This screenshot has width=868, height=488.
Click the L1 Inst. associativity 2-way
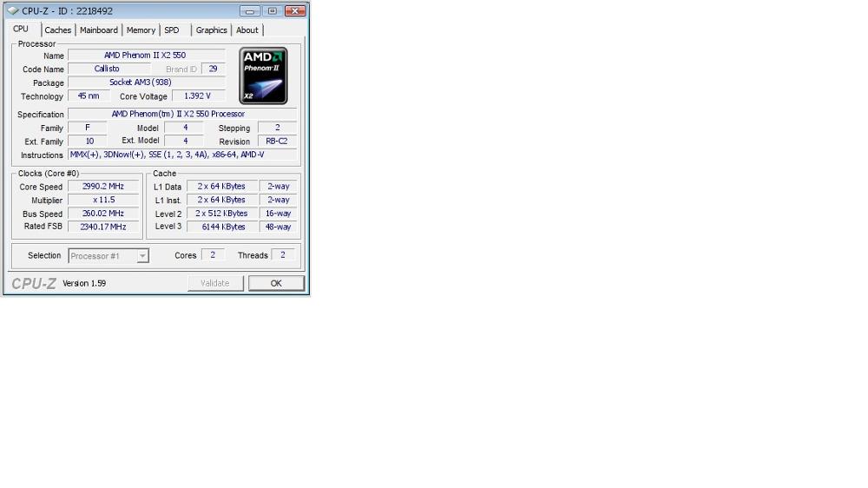coord(279,200)
